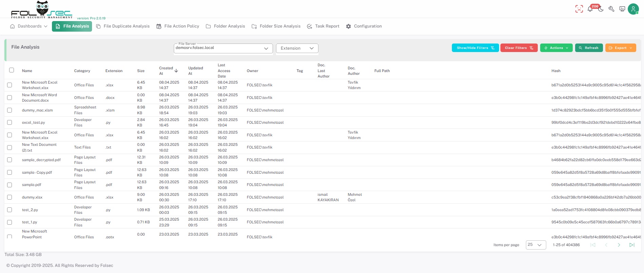Switch to dark mode with moon icon
The image size is (644, 273).
(x=601, y=9)
